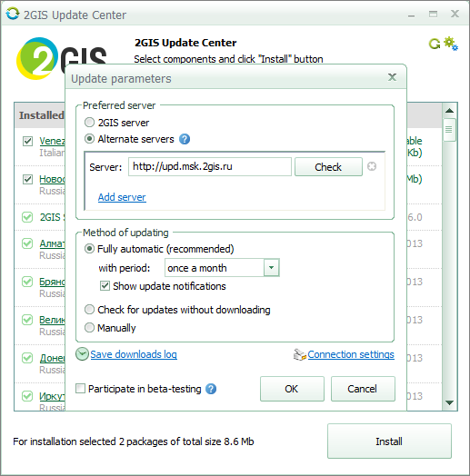
Task: Open the Донец package link
Action: tap(52, 358)
